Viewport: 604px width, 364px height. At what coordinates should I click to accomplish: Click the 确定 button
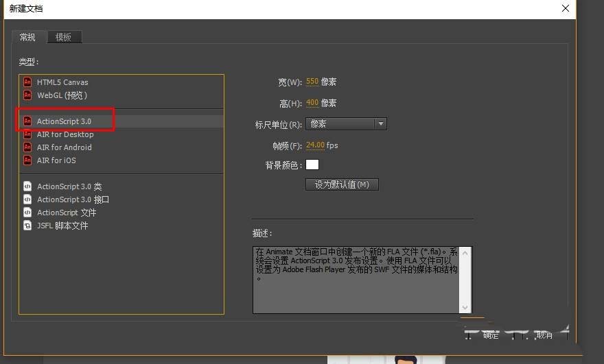(490, 335)
